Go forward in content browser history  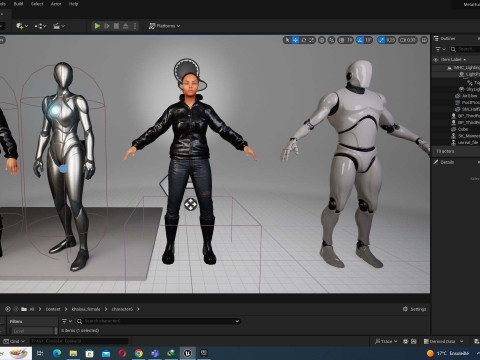tap(16, 309)
